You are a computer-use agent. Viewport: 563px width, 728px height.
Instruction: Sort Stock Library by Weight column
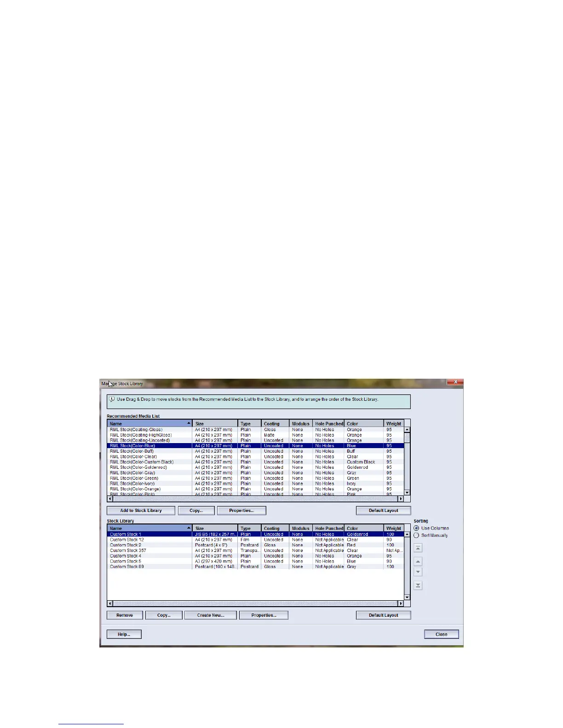[394, 529]
